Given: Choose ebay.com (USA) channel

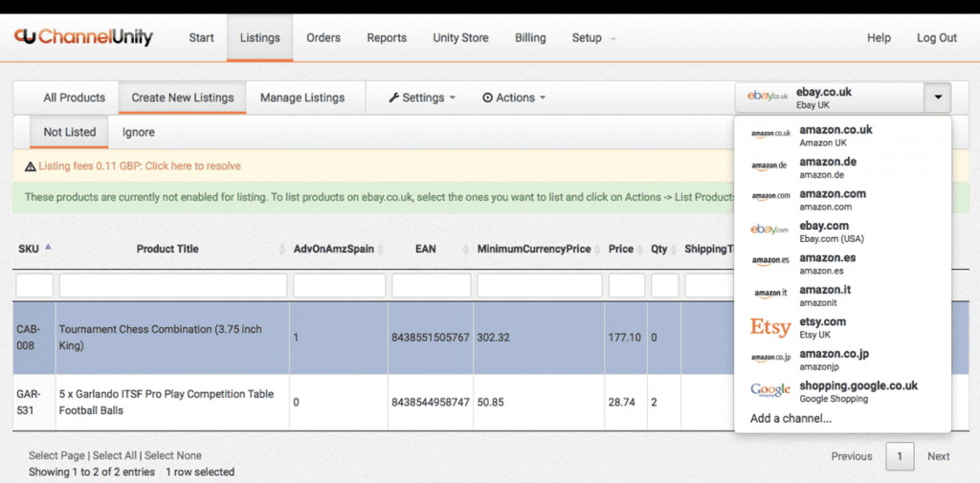Looking at the screenshot, I should [x=843, y=231].
